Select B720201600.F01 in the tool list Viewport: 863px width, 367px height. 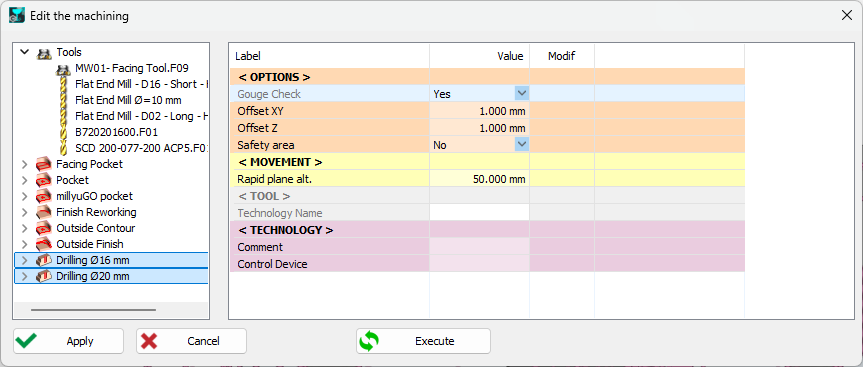tap(112, 132)
